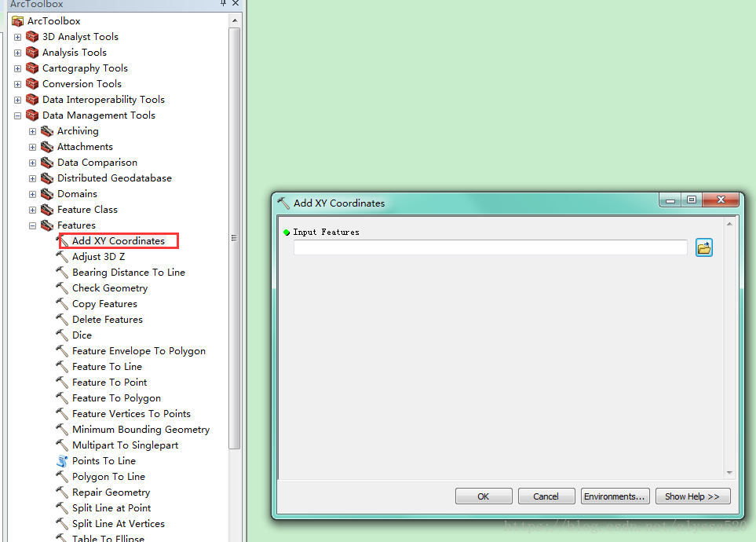The image size is (756, 542).
Task: Expand the Cartography Tools node
Action: (18, 68)
